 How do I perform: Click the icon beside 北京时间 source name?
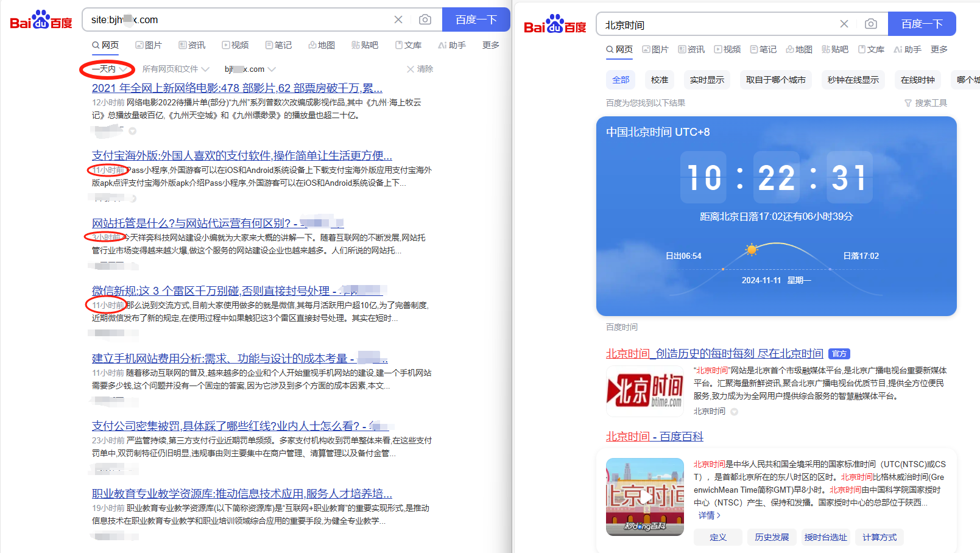735,412
